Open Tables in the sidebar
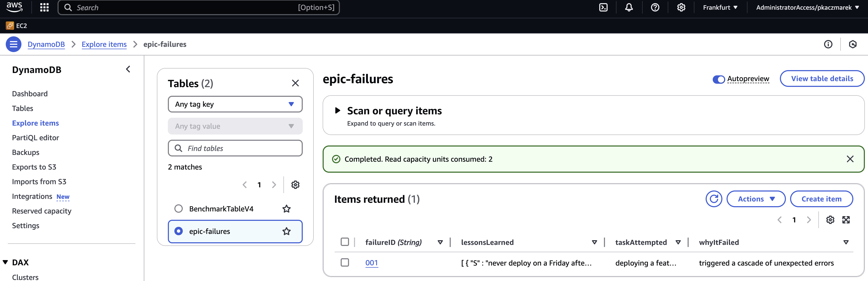 coord(22,109)
